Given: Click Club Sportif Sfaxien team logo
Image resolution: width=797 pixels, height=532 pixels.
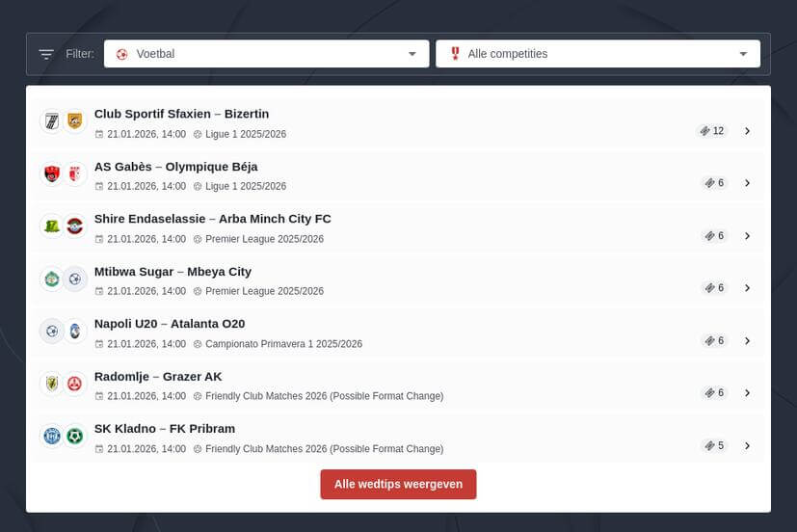Looking at the screenshot, I should 51,121.
